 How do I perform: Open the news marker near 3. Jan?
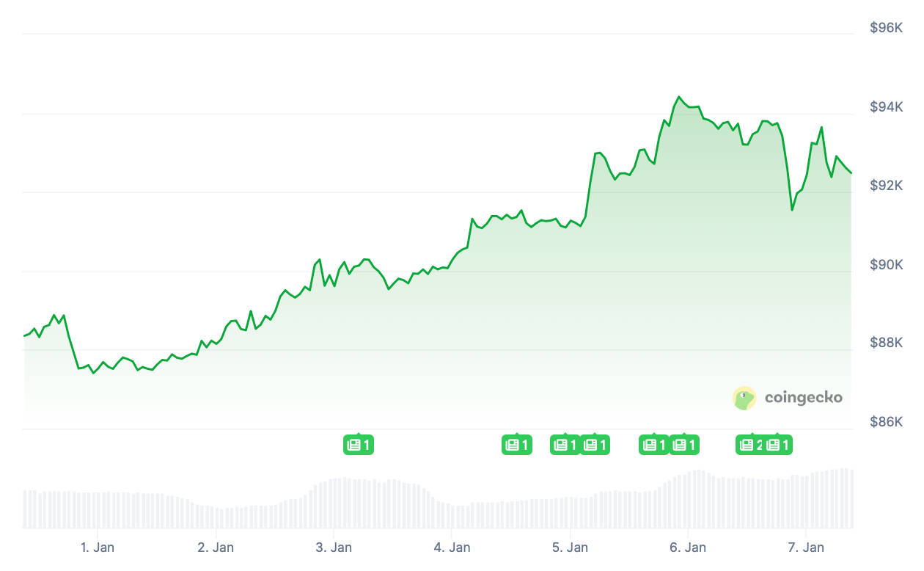point(359,445)
